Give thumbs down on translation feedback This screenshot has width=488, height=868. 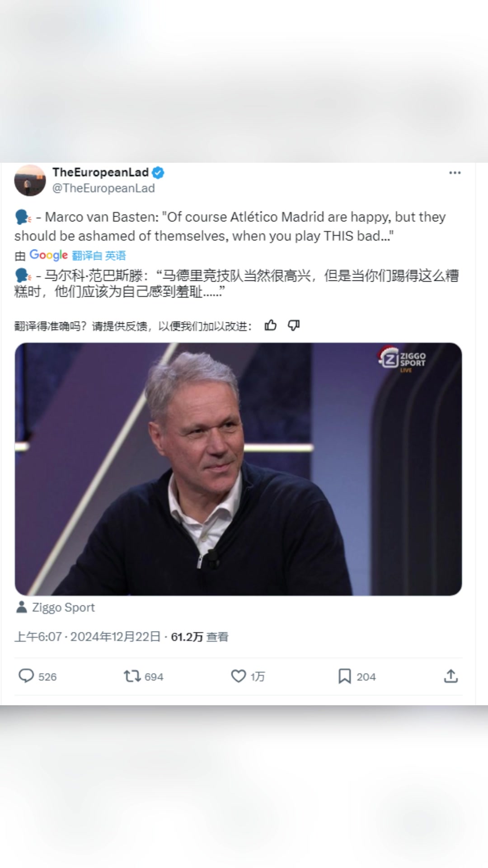294,325
